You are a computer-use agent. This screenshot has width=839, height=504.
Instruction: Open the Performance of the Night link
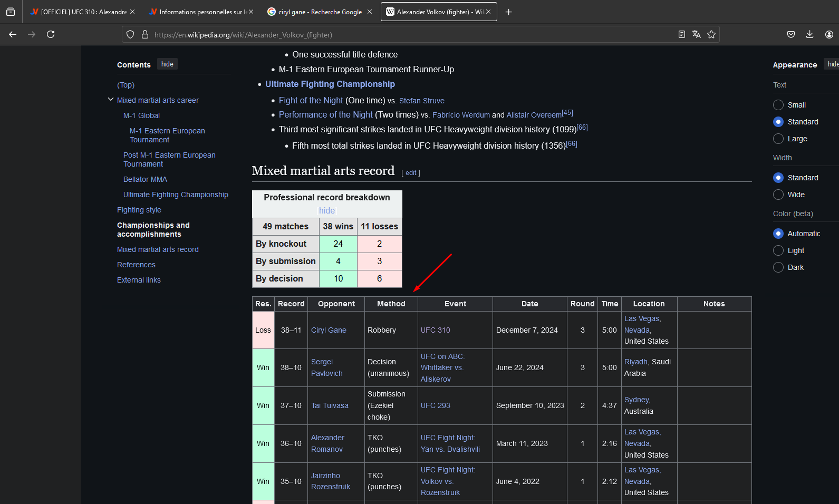pos(325,114)
